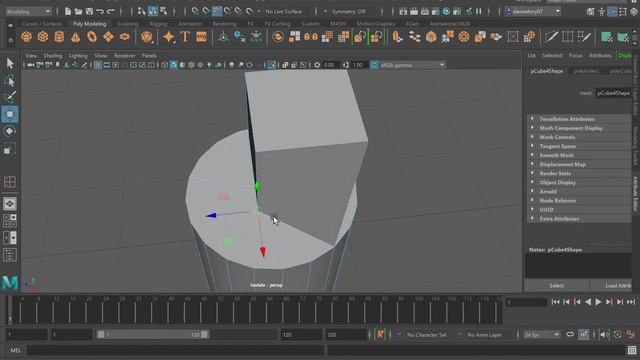
Task: Click the Focus button in Attribute Editor
Action: coord(576,56)
